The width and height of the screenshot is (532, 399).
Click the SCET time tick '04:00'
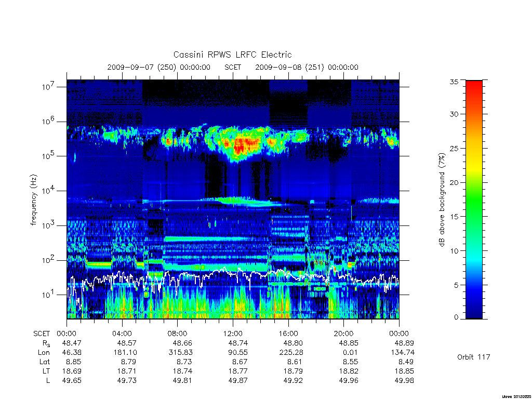[x=122, y=334]
